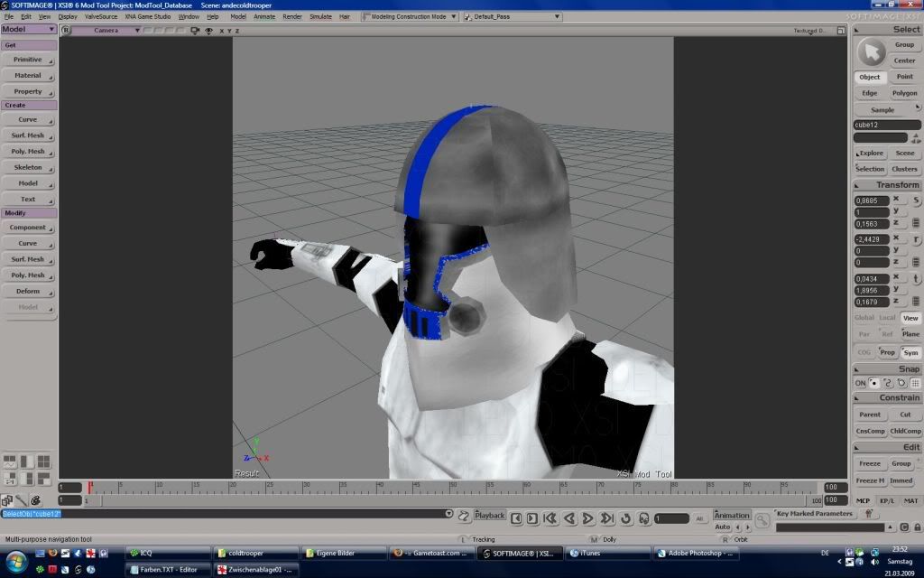Select the four-pane viewport layout icon
The height and width of the screenshot is (578, 924).
43,461
